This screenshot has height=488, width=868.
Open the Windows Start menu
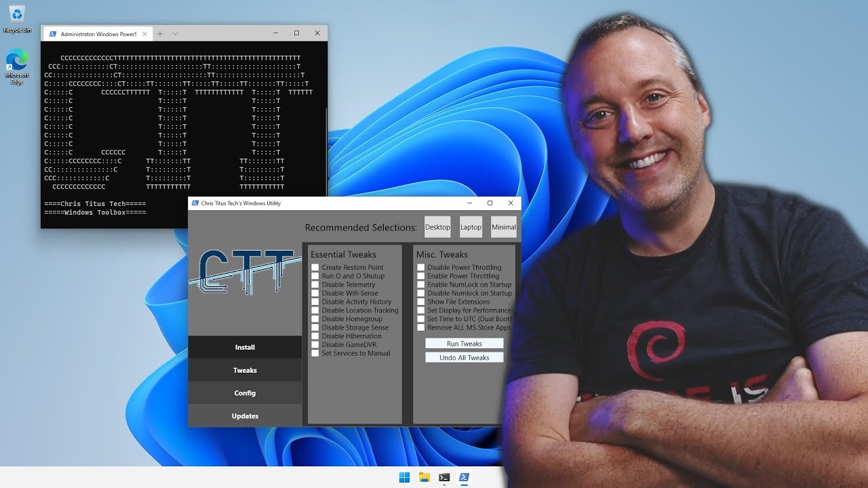(404, 477)
